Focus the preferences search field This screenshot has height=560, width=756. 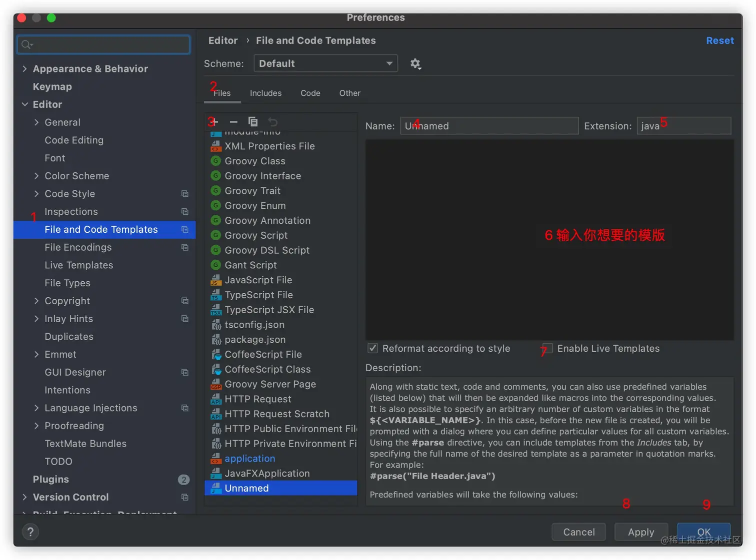(103, 44)
